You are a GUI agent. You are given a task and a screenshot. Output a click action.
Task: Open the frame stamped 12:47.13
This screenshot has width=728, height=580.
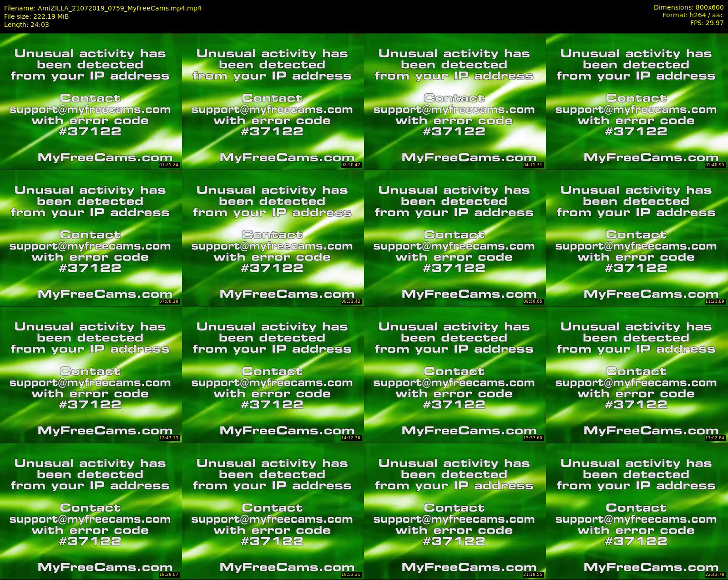91,375
